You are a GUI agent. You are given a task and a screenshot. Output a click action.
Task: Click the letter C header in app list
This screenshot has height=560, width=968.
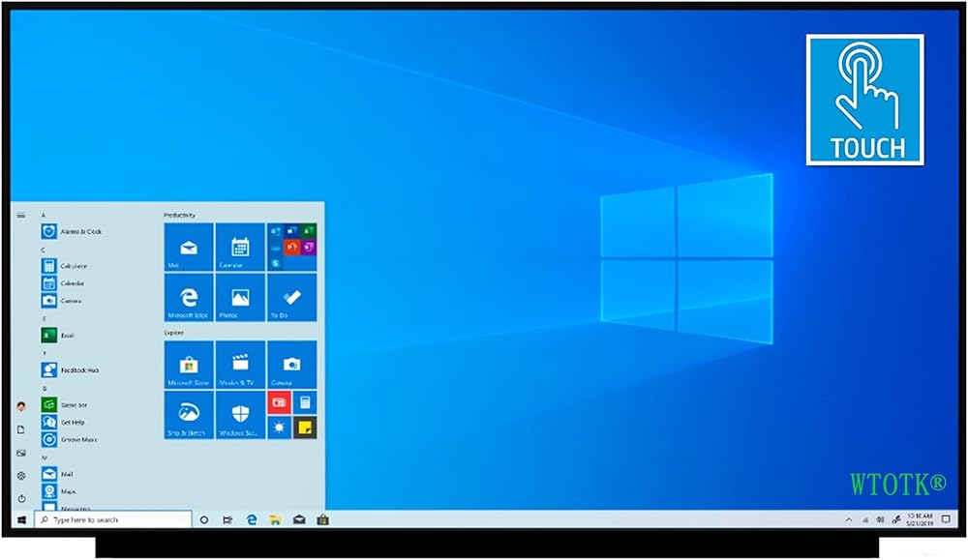(44, 250)
